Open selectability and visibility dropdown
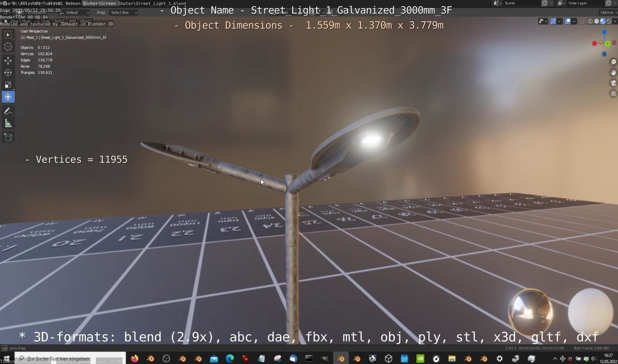 (x=543, y=22)
